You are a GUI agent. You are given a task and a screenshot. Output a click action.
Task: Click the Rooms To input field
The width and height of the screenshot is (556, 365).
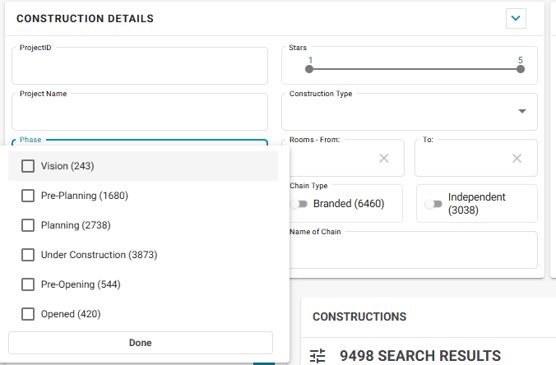pos(476,158)
